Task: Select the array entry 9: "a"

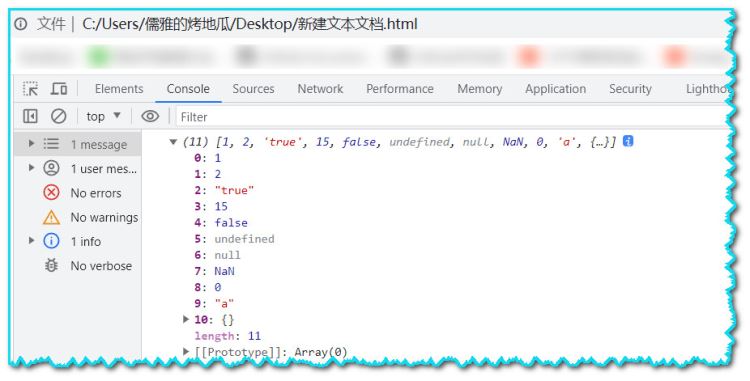Action: point(214,304)
